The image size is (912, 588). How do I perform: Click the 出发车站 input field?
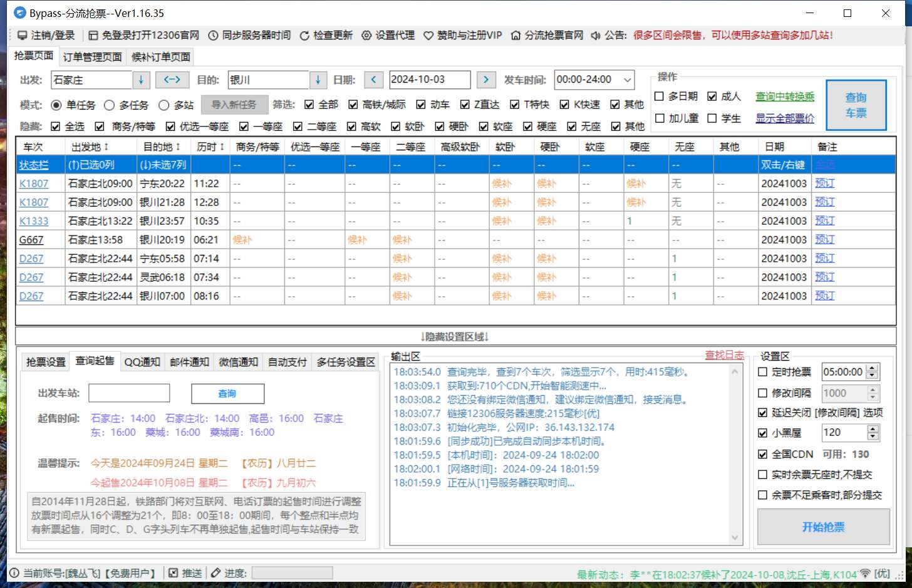(129, 393)
